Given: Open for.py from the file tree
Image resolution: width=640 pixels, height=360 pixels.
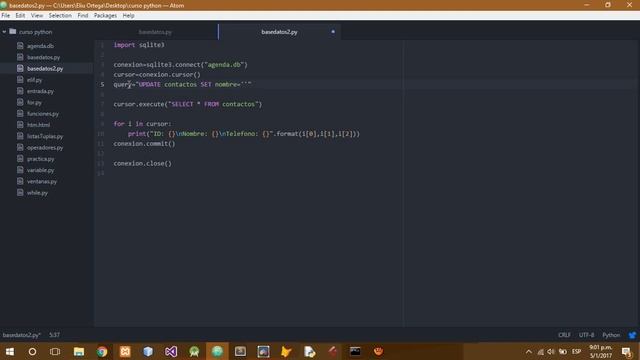Looking at the screenshot, I should [x=34, y=103].
